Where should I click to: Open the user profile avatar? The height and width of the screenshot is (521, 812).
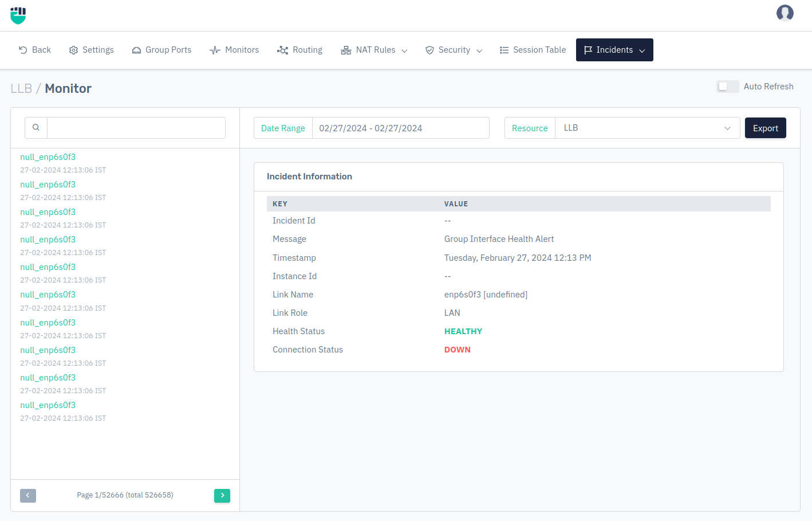tap(785, 13)
